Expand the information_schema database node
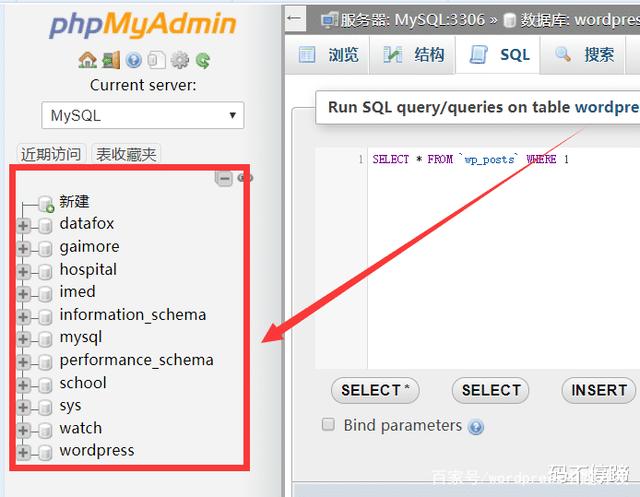The image size is (640, 497). pyautogui.click(x=24, y=316)
